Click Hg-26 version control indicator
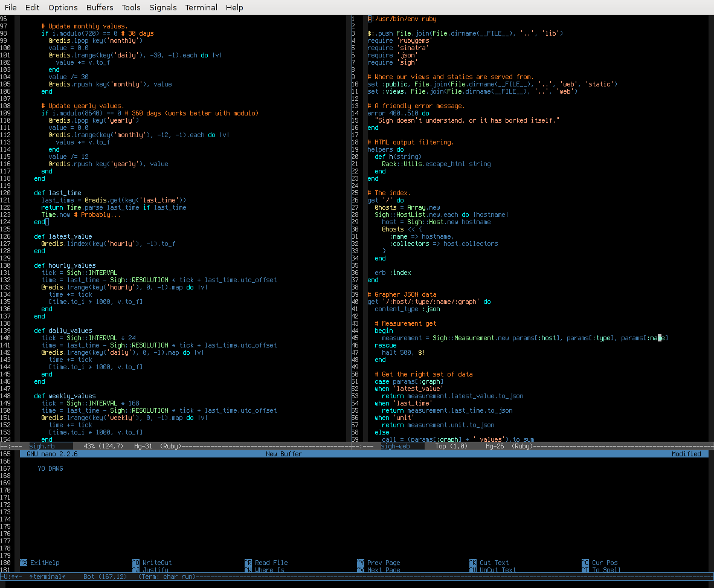 pyautogui.click(x=495, y=446)
